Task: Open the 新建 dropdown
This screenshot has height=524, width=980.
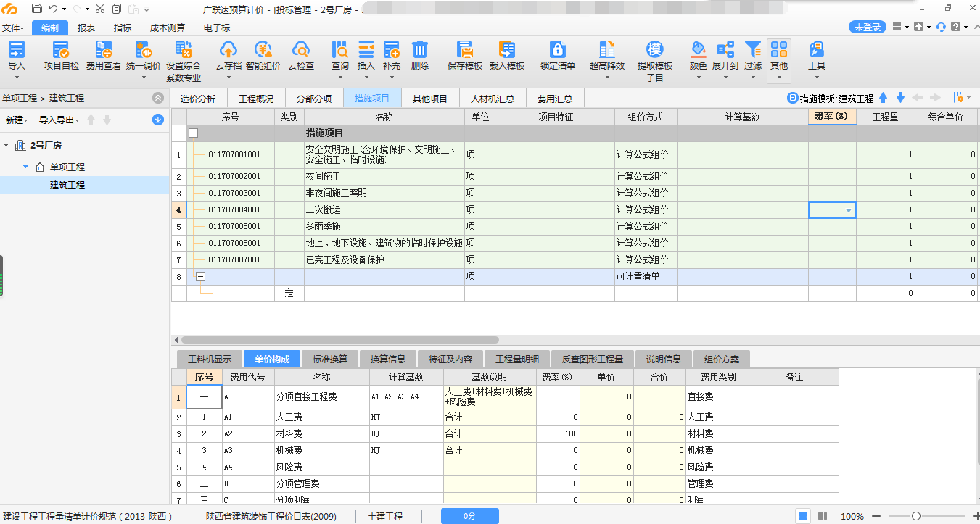Action: [x=16, y=120]
